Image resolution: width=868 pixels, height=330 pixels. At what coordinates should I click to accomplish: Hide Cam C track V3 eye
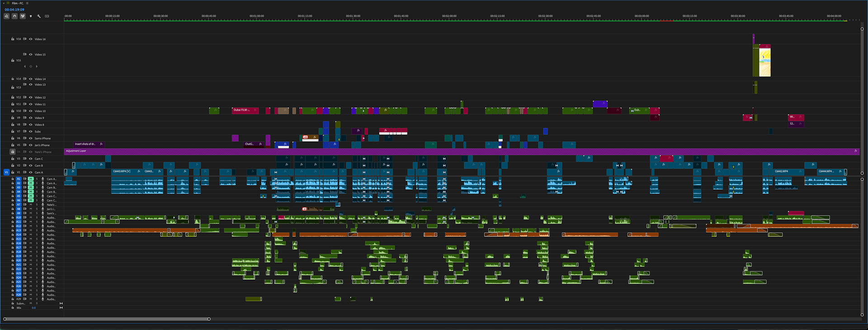[31, 158]
